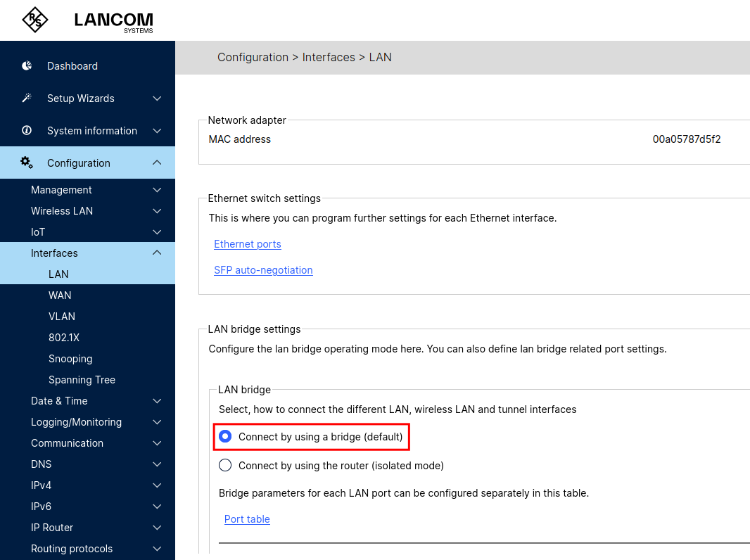
Task: Click the Configuration > Interfaces > LAN breadcrumb
Action: 304,58
